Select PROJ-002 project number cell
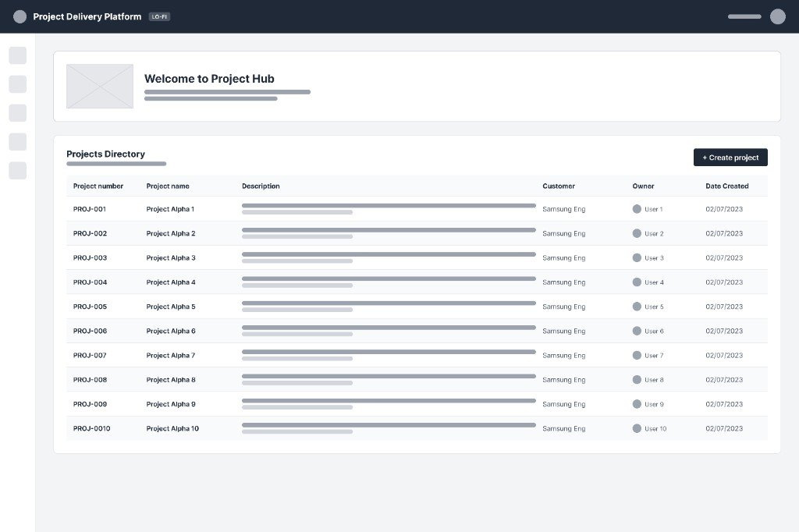The image size is (799, 532). point(91,233)
